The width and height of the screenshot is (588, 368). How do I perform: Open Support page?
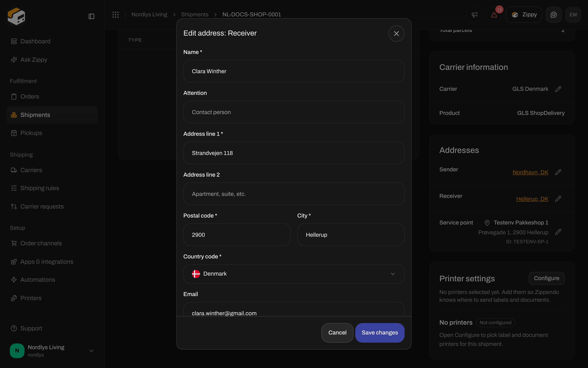(52, 329)
